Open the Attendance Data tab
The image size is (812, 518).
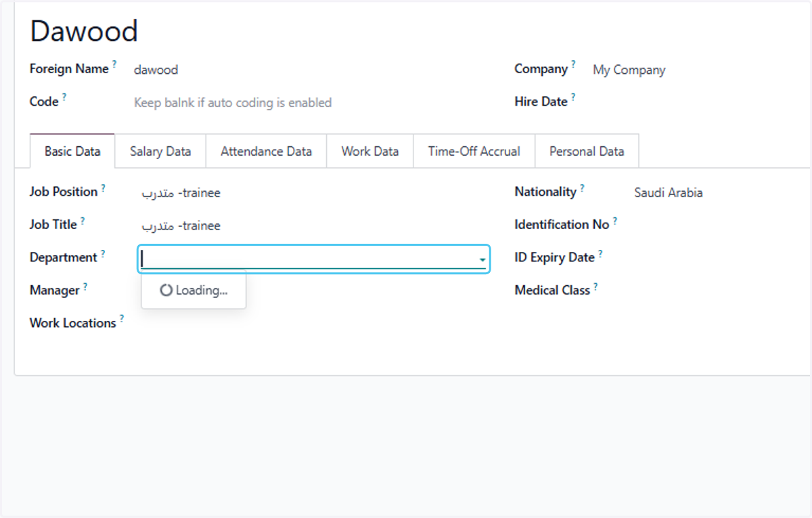click(267, 151)
